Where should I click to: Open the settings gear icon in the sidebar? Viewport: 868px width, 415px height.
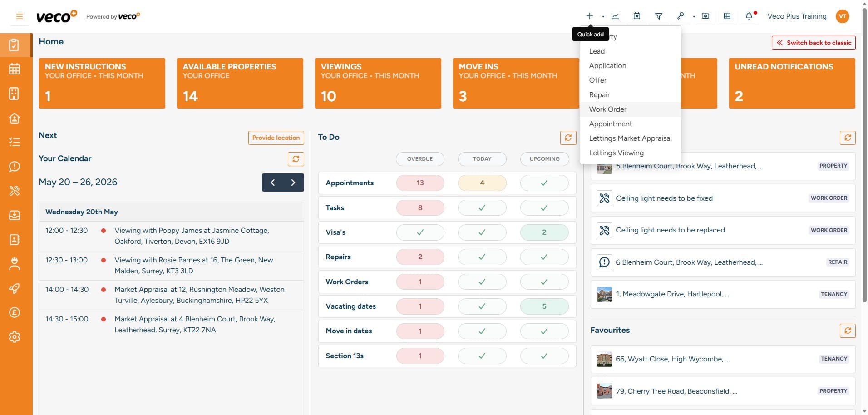(x=15, y=337)
